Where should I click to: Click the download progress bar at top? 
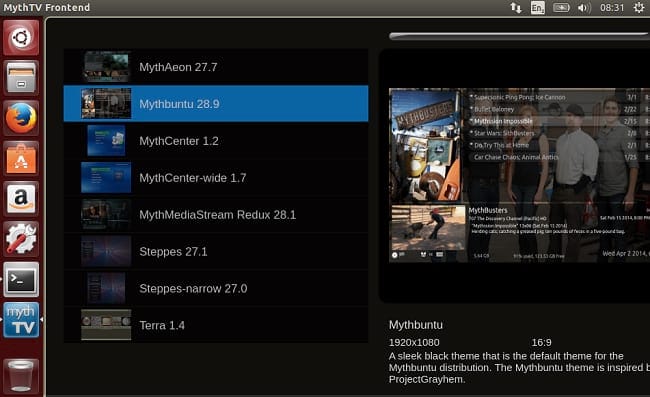pyautogui.click(x=519, y=36)
